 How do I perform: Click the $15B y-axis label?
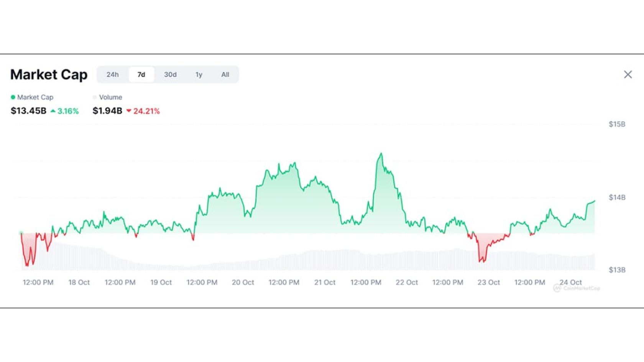click(x=616, y=124)
